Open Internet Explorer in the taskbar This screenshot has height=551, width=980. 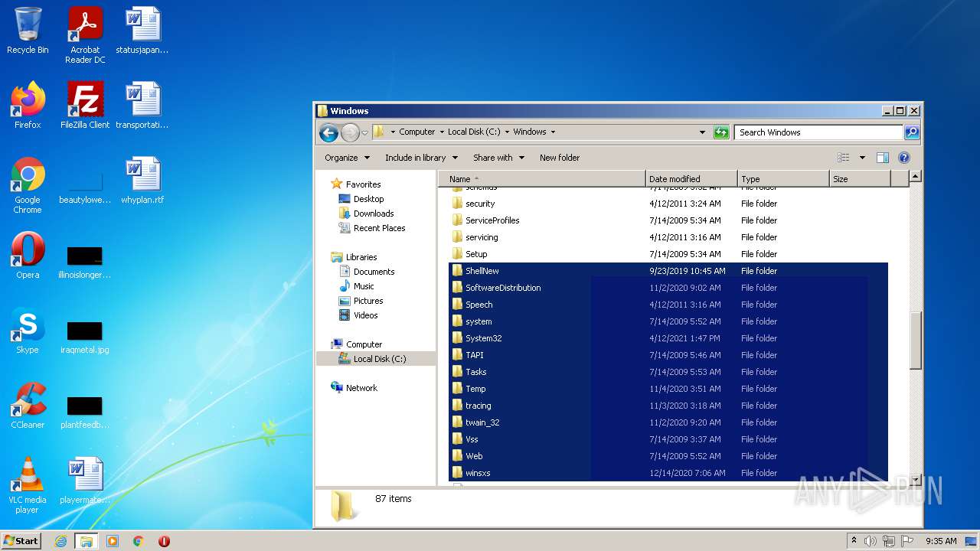pyautogui.click(x=60, y=541)
